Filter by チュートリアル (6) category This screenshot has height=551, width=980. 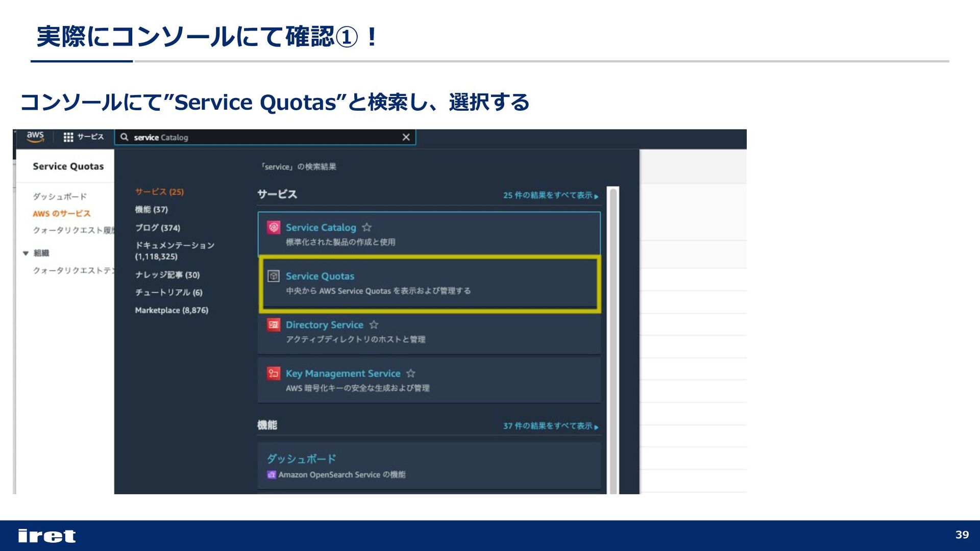click(x=169, y=292)
